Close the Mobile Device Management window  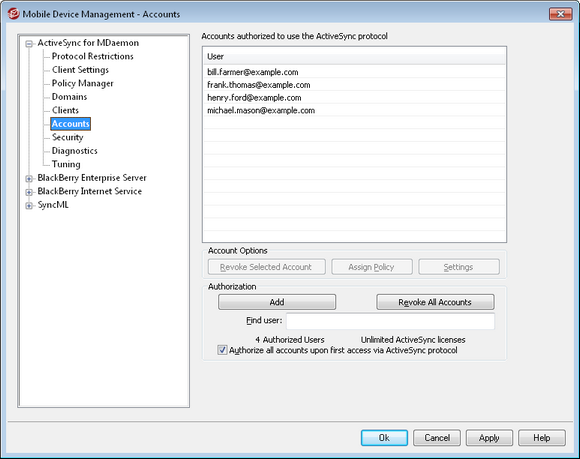(x=560, y=14)
